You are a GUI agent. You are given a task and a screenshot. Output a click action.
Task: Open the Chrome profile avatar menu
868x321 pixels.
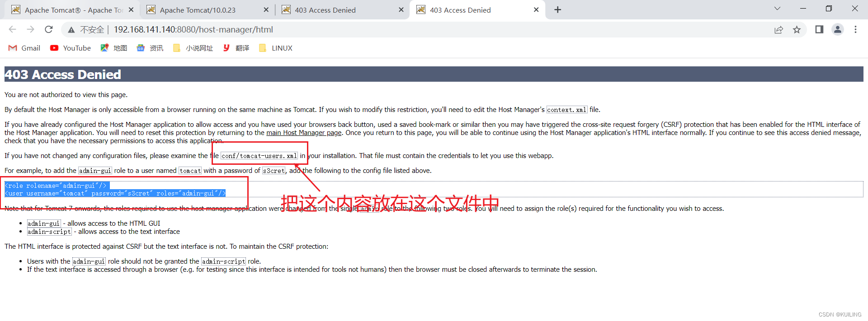(x=838, y=29)
